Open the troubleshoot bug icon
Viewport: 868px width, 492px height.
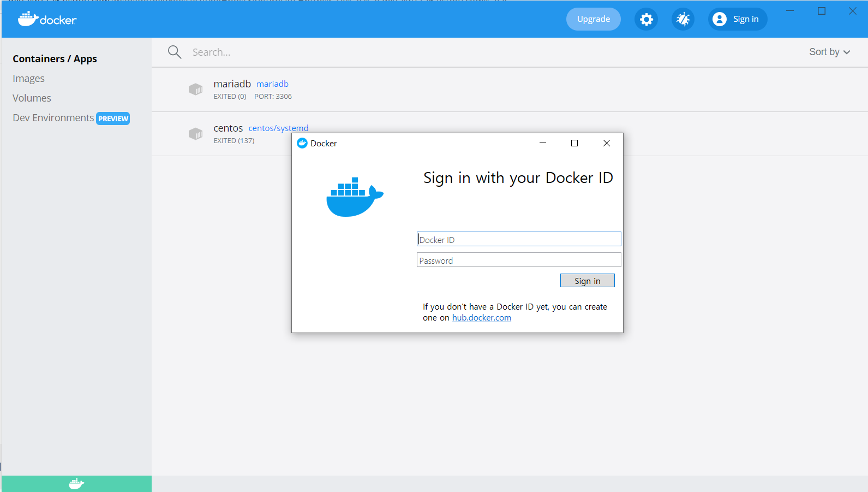(683, 20)
